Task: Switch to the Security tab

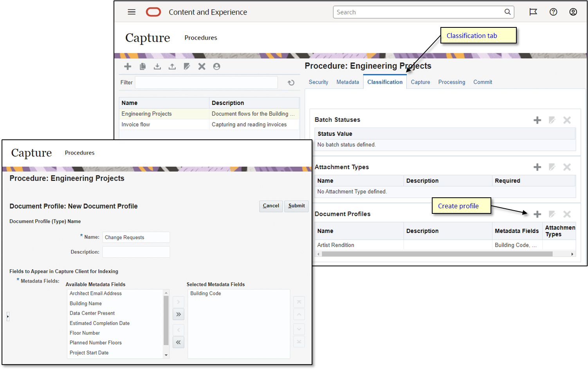Action: tap(318, 82)
